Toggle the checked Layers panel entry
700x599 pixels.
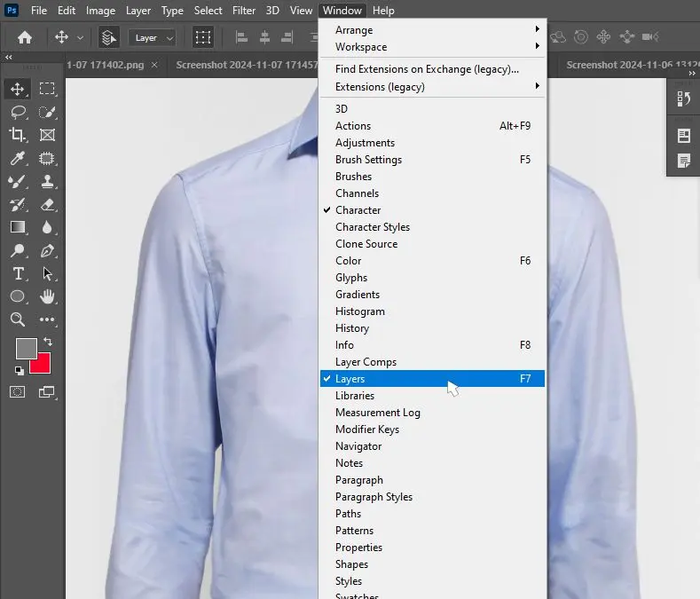pos(350,379)
